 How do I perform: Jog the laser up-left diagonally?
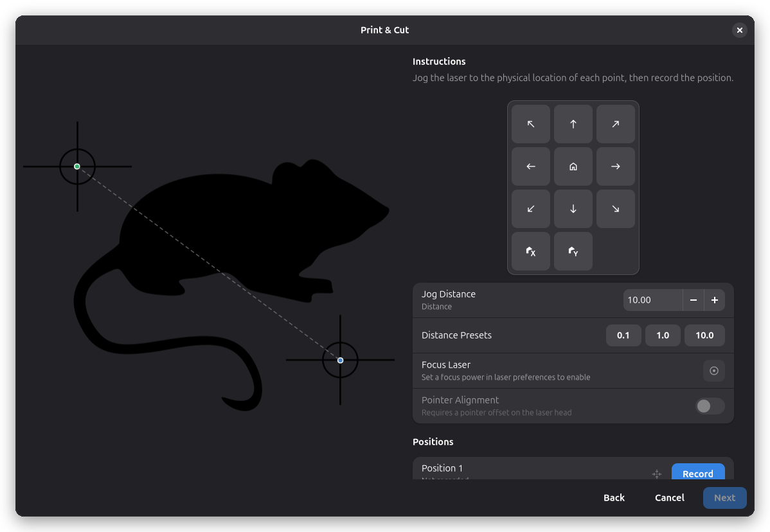[x=531, y=124]
